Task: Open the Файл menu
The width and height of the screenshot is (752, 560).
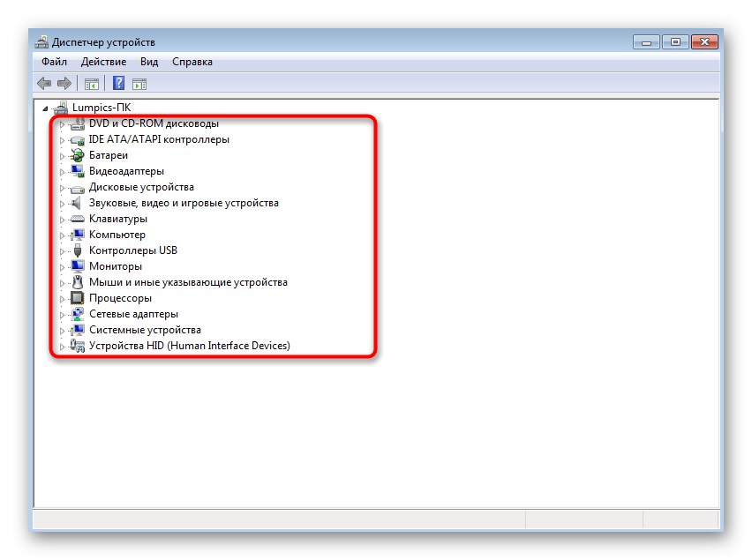Action: pos(54,62)
